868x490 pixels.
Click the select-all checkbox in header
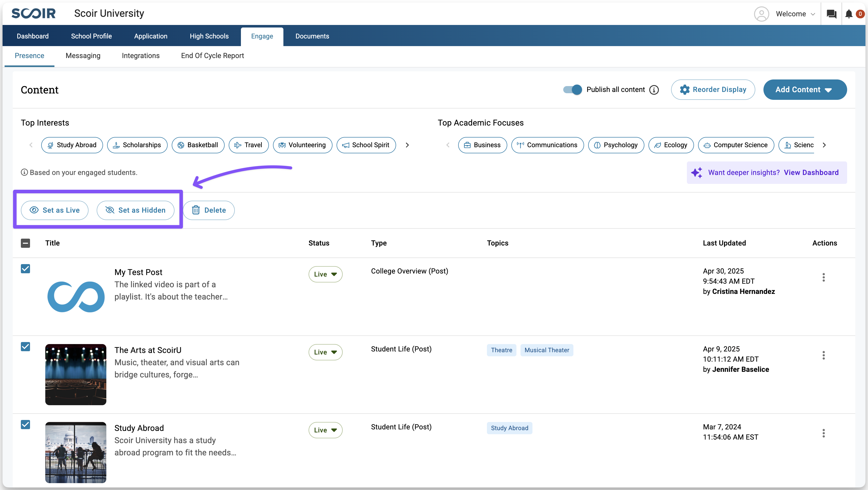point(25,243)
